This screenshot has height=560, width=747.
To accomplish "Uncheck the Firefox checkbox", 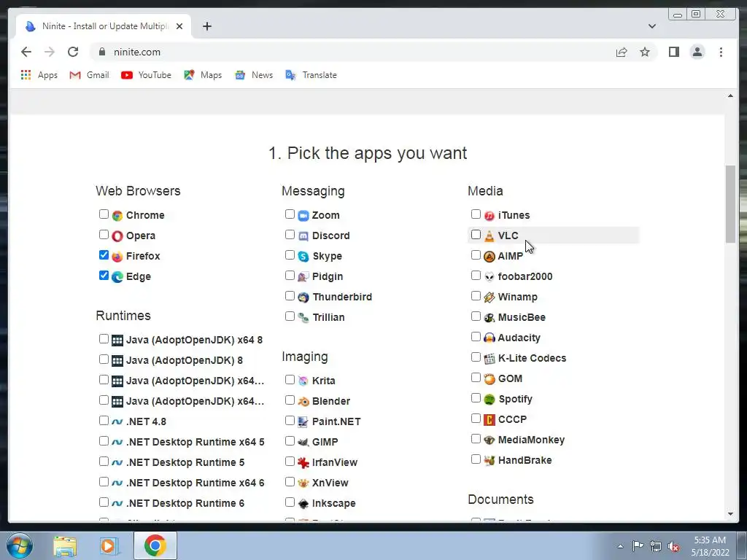I will pyautogui.click(x=104, y=255).
